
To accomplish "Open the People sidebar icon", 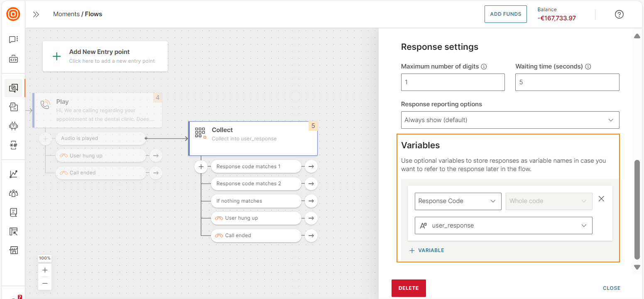I will point(13,193).
